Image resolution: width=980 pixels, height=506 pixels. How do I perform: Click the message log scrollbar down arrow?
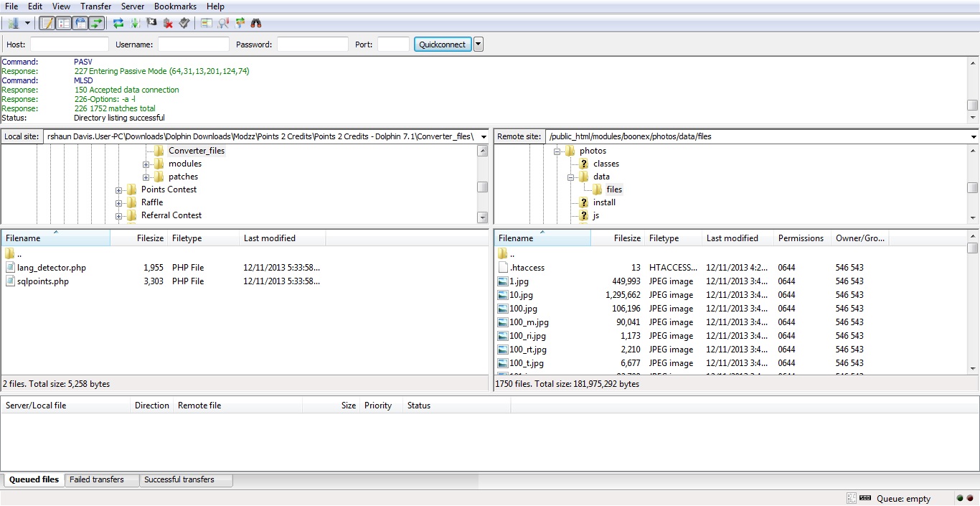973,118
